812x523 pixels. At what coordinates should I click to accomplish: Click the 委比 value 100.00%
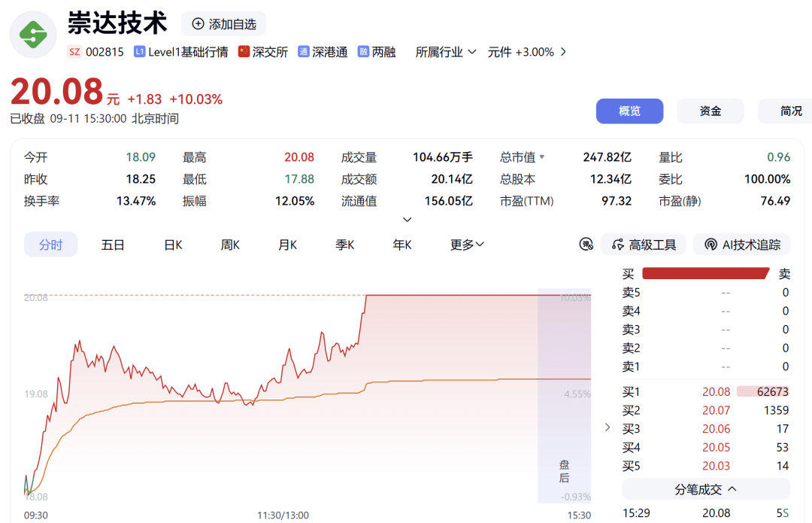(767, 179)
